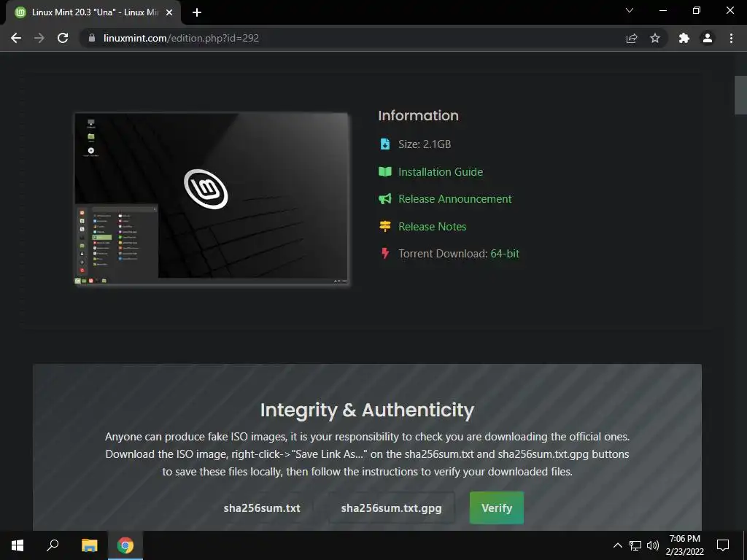The height and width of the screenshot is (560, 747).
Task: Open the taskbar clock and date
Action: pos(684,545)
